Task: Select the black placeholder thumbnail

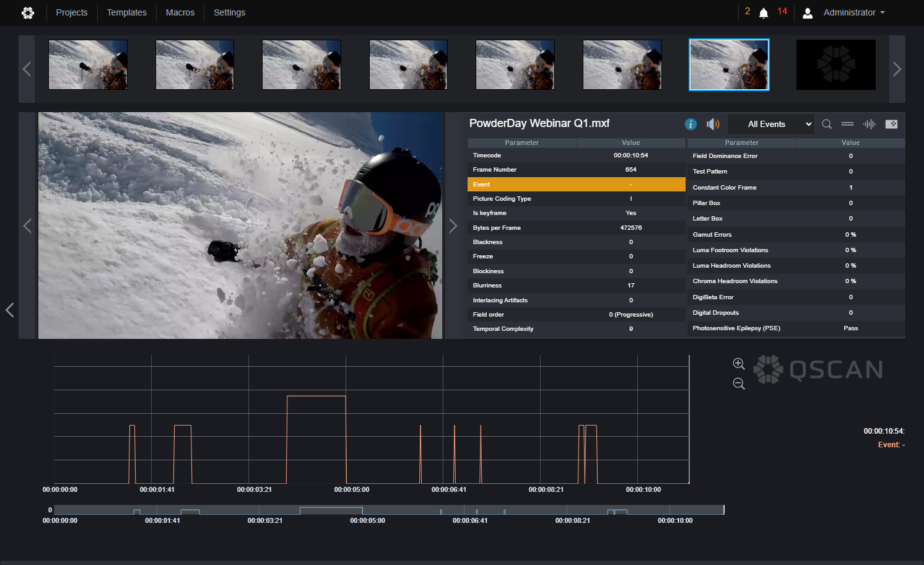Action: (x=836, y=65)
